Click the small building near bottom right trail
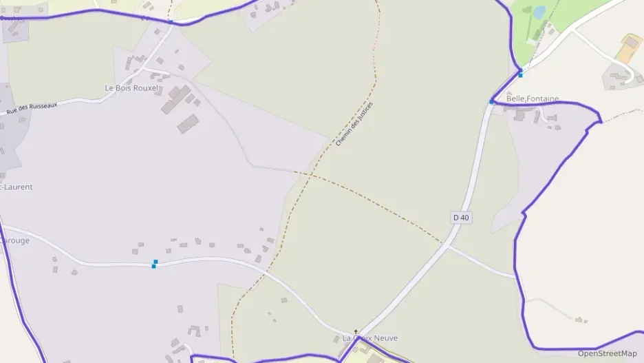 579,320
